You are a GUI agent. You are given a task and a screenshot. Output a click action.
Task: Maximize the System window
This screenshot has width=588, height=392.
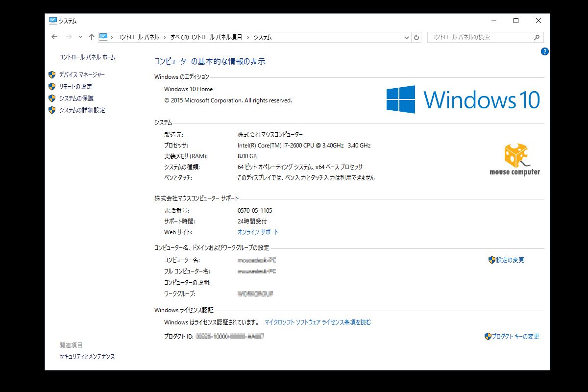[x=516, y=21]
